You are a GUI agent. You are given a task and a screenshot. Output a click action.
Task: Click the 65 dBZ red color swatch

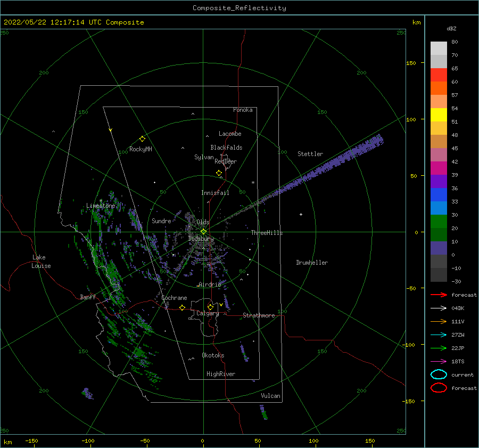[439, 75]
